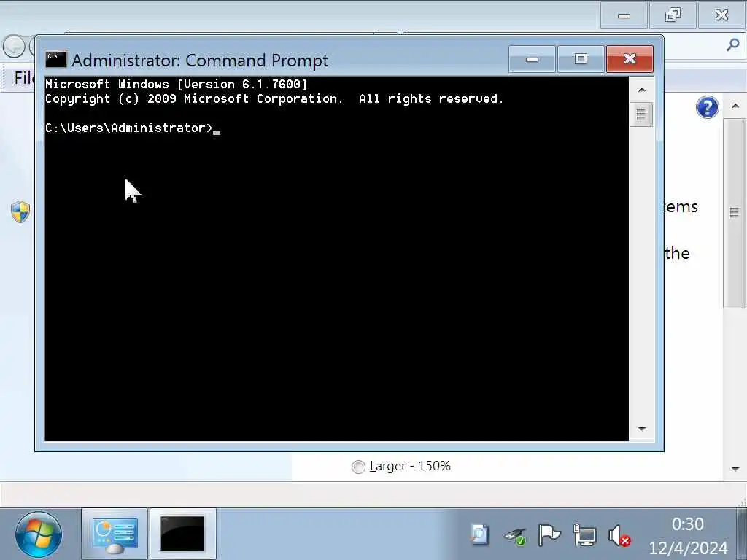The height and width of the screenshot is (560, 747).
Task: Click the Windows security shield icon
Action: click(20, 212)
